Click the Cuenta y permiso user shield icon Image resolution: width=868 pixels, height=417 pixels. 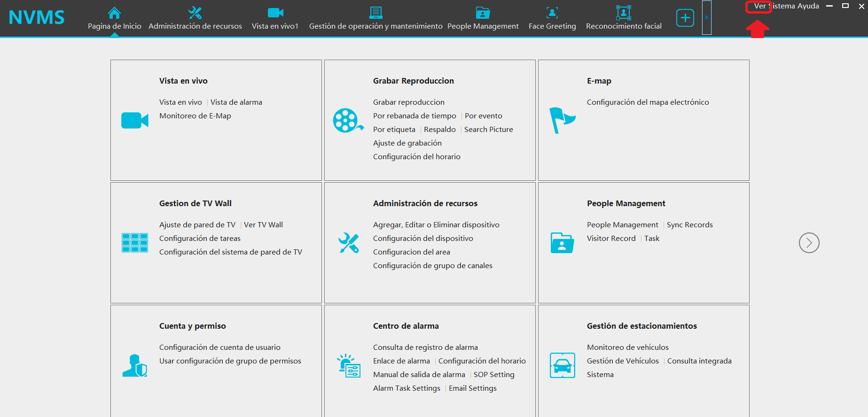[135, 365]
